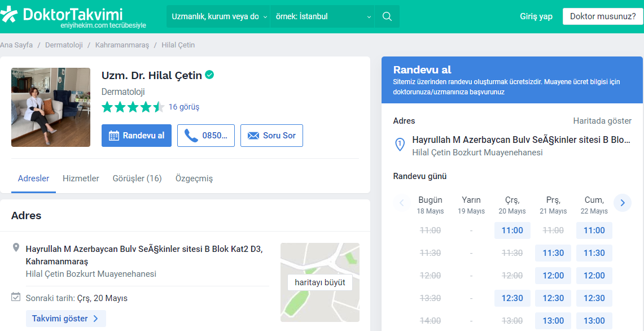Viewport: 644px width, 331px height.
Task: Click Haritada göster link
Action: tap(602, 121)
